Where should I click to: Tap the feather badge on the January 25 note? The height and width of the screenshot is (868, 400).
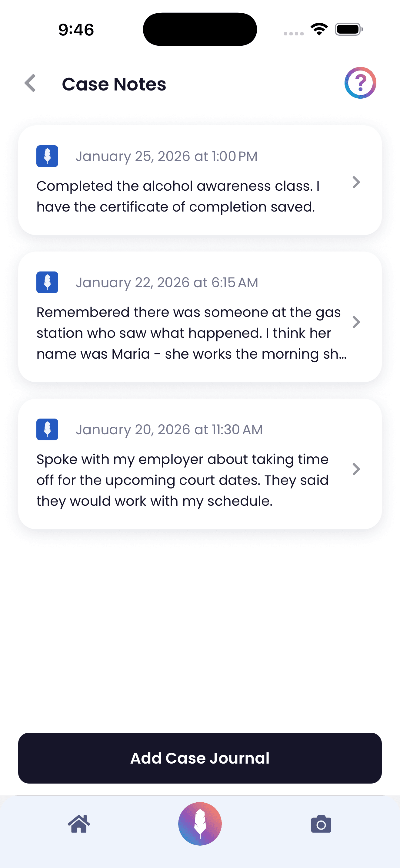point(47,156)
